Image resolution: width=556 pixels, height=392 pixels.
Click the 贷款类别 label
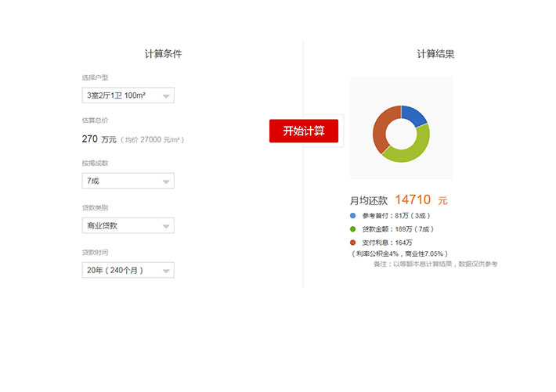click(x=95, y=207)
